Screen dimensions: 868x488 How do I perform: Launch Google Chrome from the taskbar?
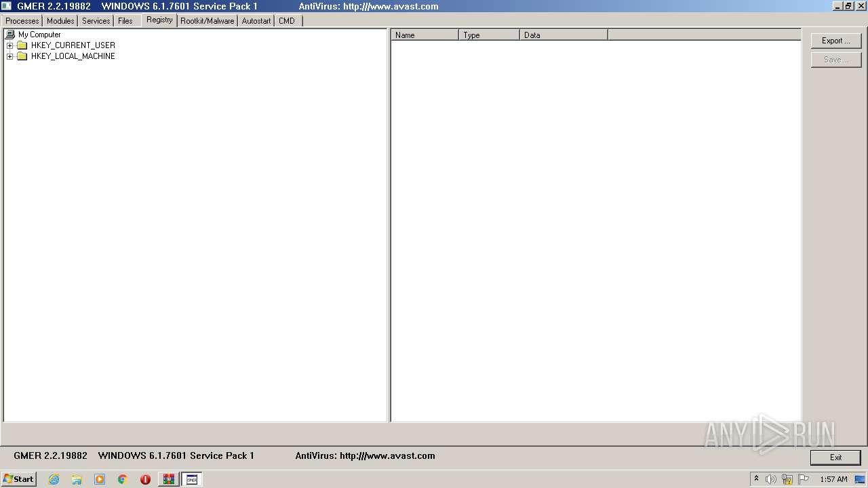pyautogui.click(x=123, y=479)
